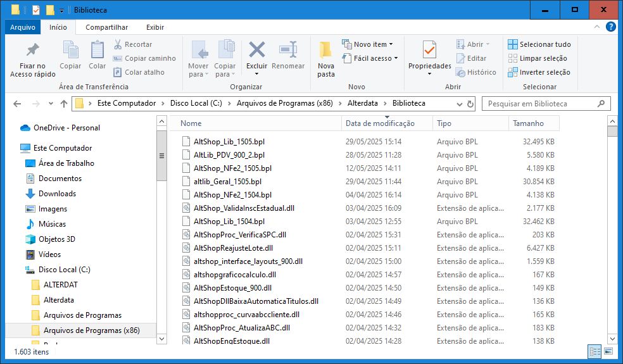Screen dimensions: 623x364
Task: Click the title bar properties checkmark icon
Action: pyautogui.click(x=35, y=10)
